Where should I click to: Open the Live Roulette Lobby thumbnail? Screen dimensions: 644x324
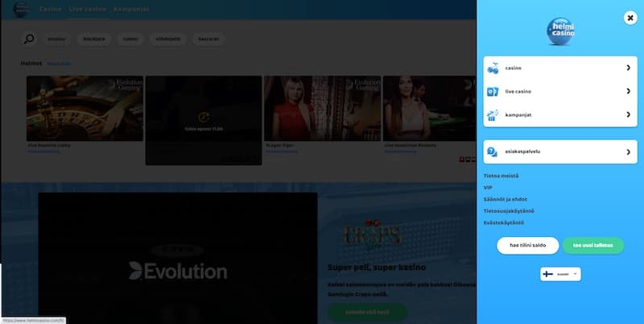85,109
